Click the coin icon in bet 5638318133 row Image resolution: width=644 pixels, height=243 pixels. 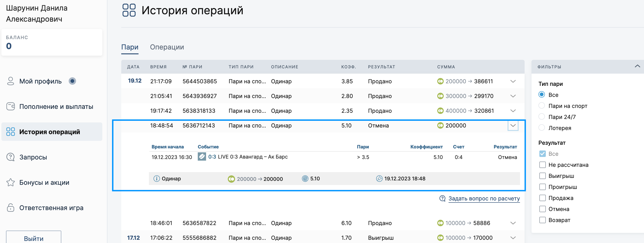click(440, 111)
